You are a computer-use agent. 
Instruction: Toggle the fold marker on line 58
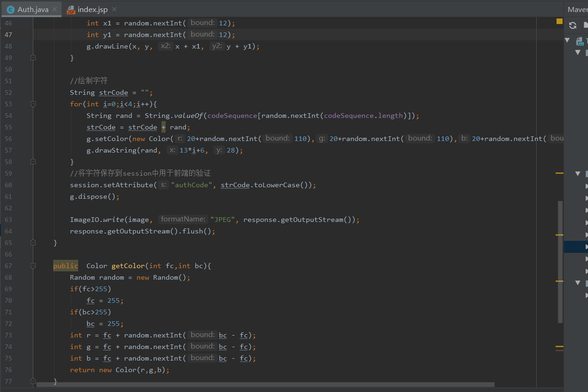pos(33,162)
